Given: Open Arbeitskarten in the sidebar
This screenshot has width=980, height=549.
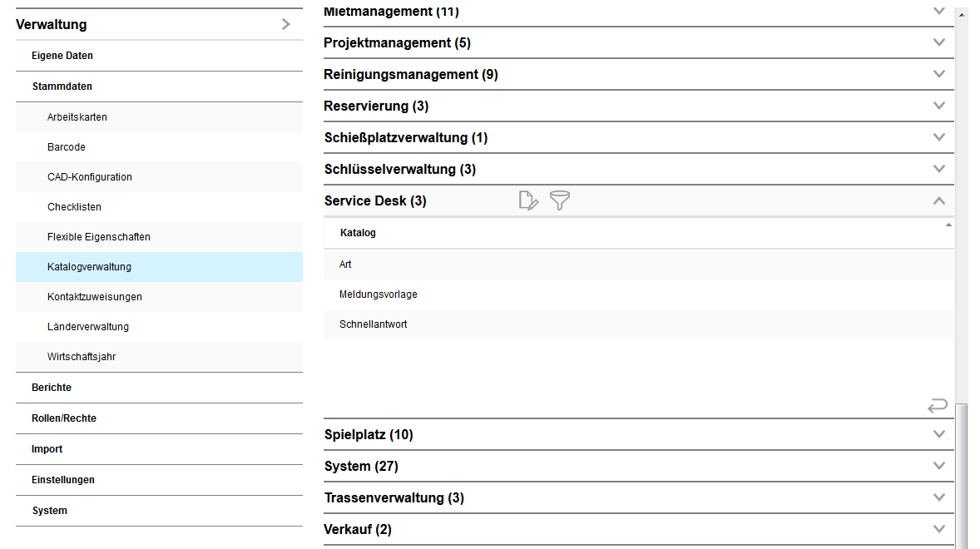Looking at the screenshot, I should point(77,117).
